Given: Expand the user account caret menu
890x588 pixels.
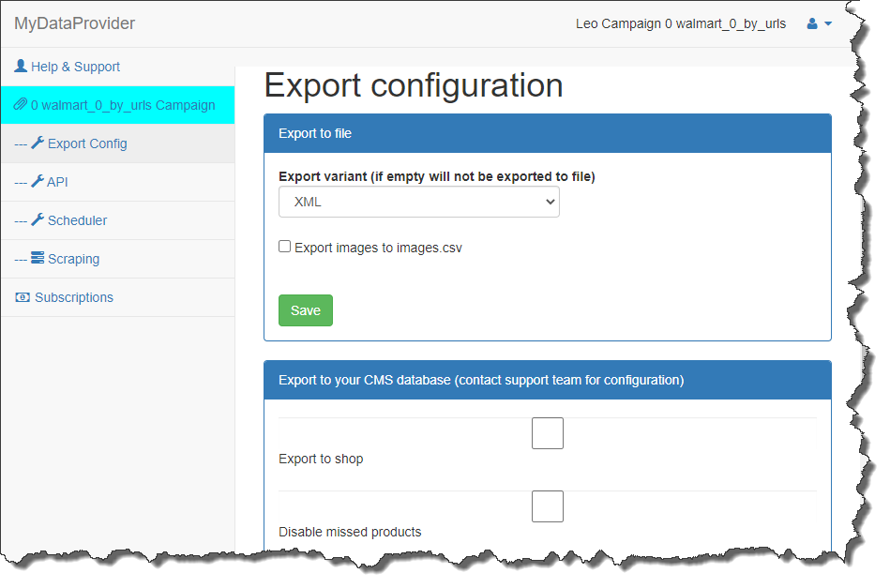Looking at the screenshot, I should (x=828, y=23).
